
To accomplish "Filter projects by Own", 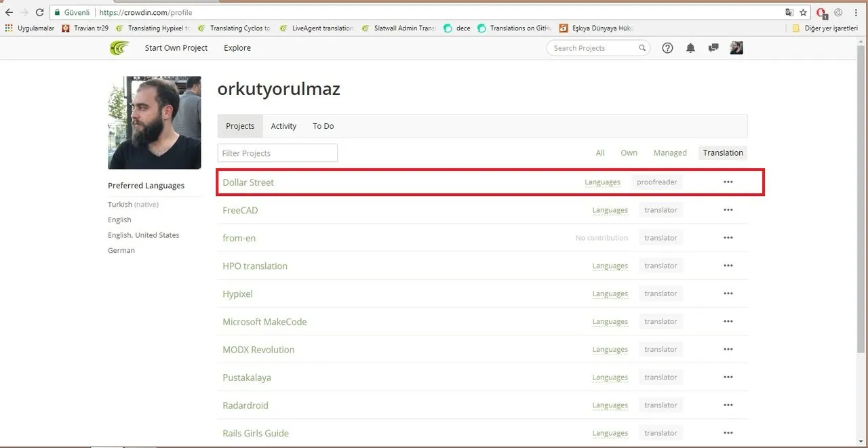I will pyautogui.click(x=629, y=153).
